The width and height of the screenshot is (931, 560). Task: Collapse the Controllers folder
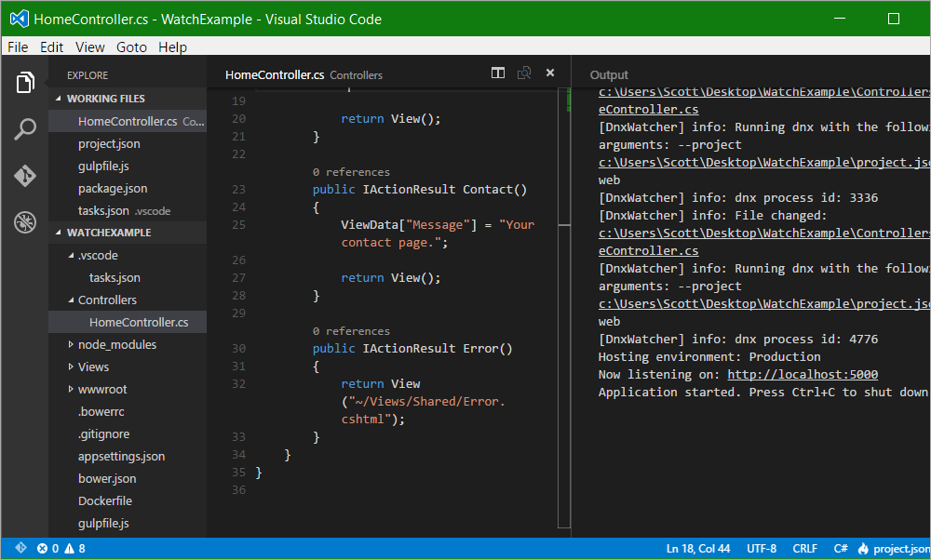tap(72, 300)
